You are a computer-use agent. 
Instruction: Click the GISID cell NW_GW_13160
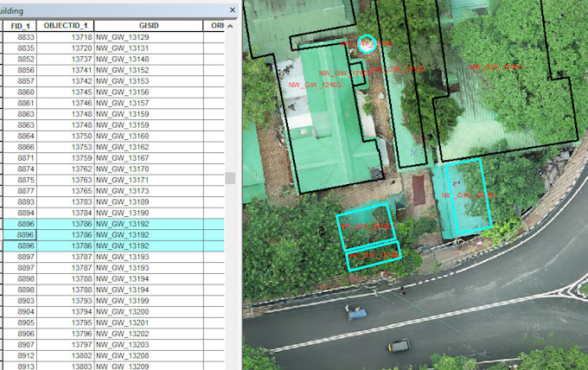[149, 136]
